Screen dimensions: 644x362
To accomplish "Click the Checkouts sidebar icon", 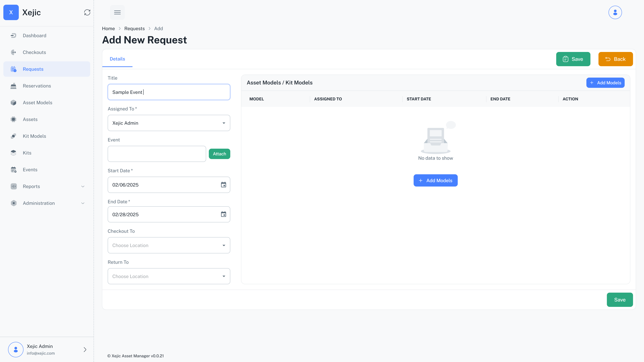I will [x=13, y=52].
